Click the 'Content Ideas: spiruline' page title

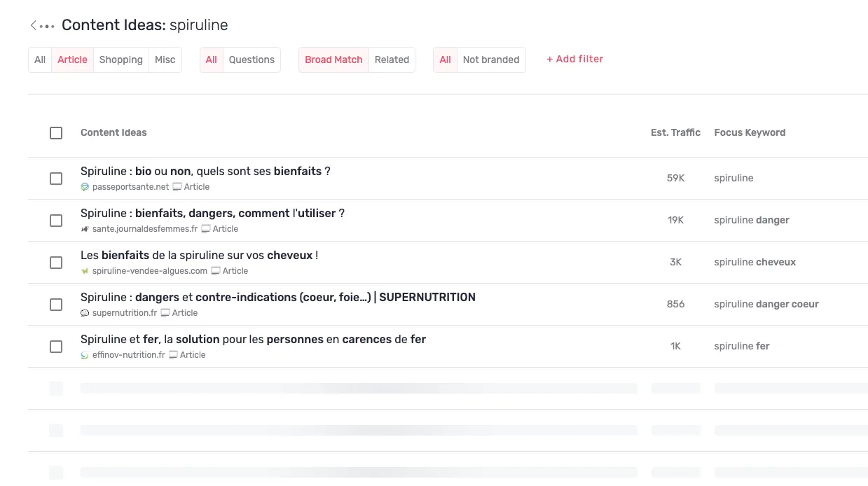[145, 25]
